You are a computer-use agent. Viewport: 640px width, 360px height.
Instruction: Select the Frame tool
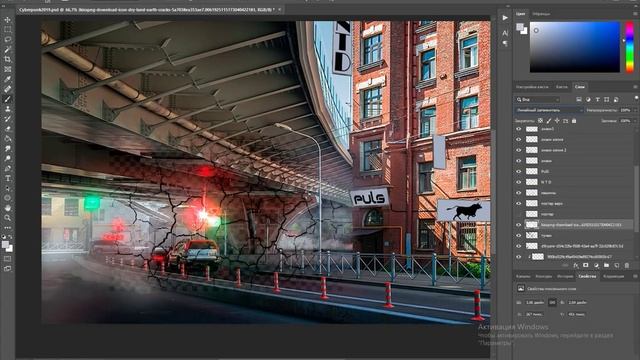7,69
